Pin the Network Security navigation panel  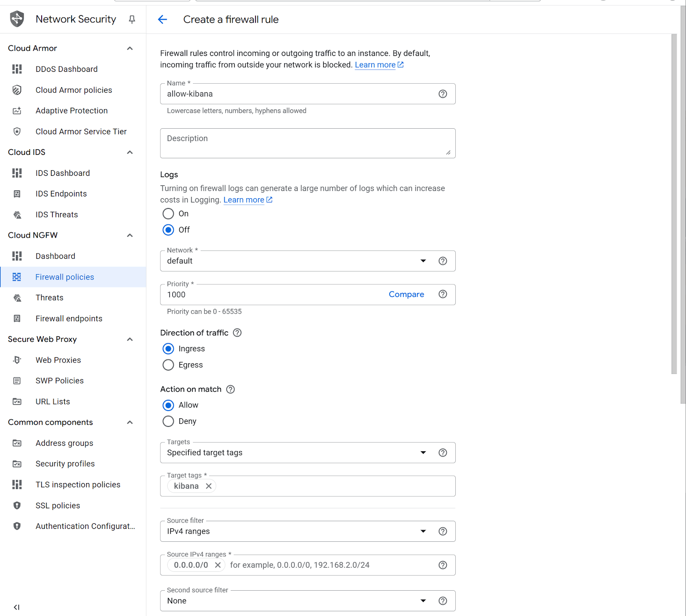click(x=132, y=19)
